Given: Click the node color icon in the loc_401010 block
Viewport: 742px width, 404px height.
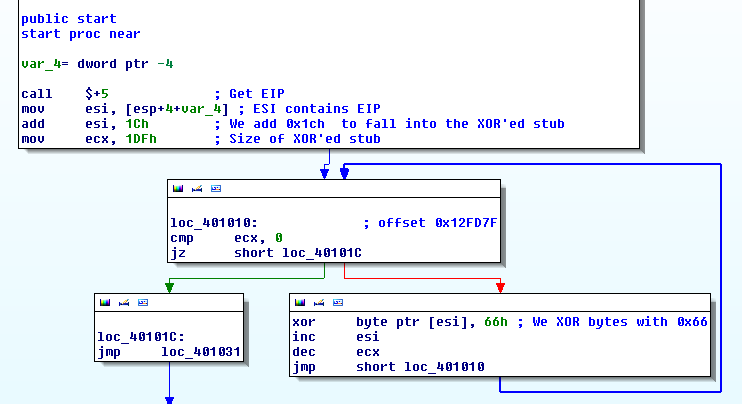Looking at the screenshot, I should (x=178, y=188).
